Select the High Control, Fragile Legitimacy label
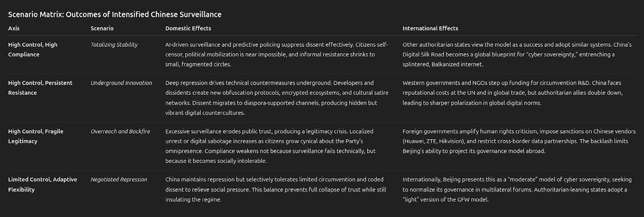Image resolution: width=644 pixels, height=217 pixels. pyautogui.click(x=35, y=136)
